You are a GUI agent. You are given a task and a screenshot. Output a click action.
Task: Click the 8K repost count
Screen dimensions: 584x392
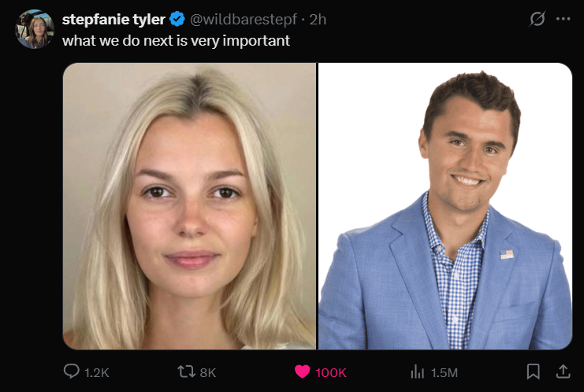[208, 372]
